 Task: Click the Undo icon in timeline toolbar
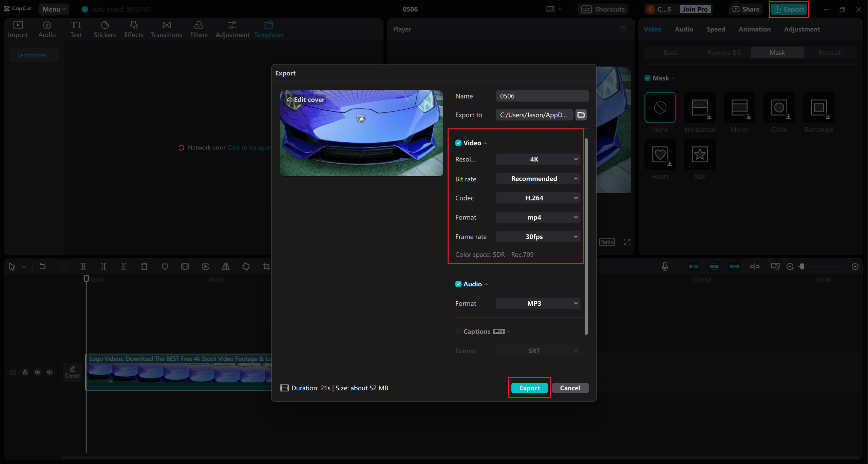pos(42,267)
